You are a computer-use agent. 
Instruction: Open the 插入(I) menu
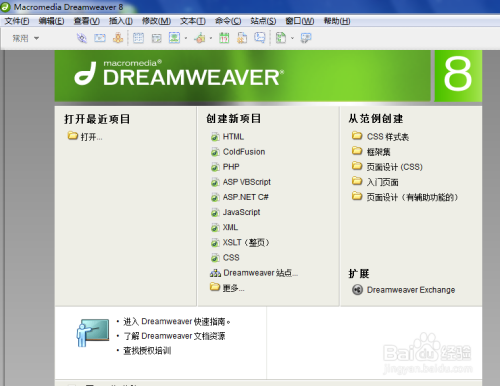[121, 21]
